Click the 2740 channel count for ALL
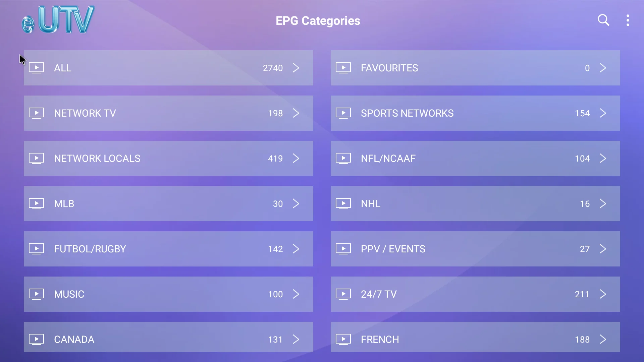644x362 pixels. tap(273, 68)
